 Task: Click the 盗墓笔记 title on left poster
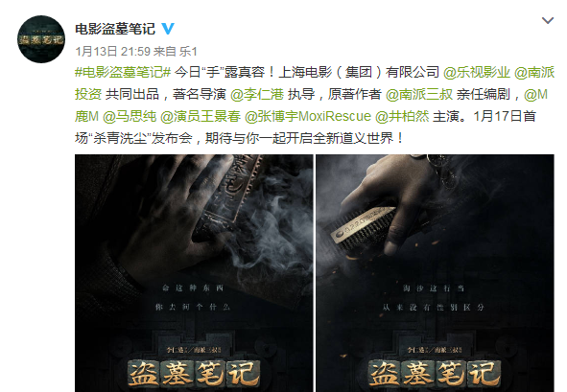click(194, 374)
